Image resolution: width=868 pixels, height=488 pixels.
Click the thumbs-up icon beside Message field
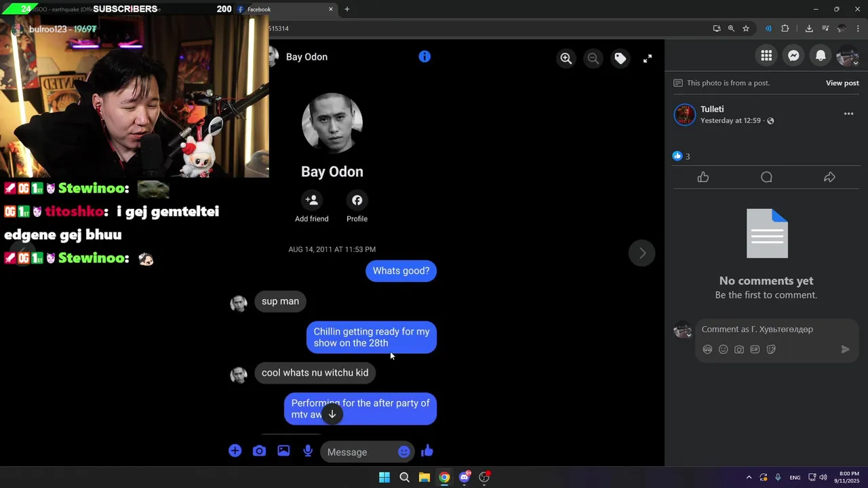click(x=427, y=451)
